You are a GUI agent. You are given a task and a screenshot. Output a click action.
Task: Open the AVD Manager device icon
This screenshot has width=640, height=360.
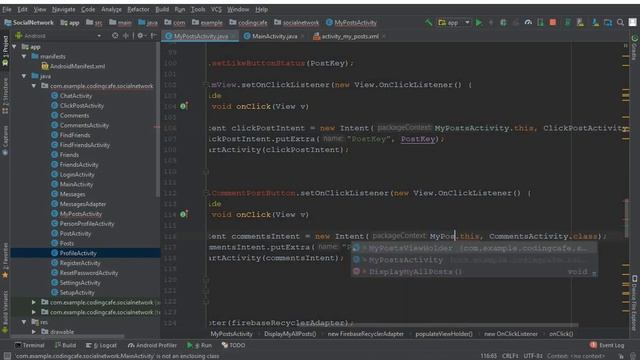coord(580,22)
